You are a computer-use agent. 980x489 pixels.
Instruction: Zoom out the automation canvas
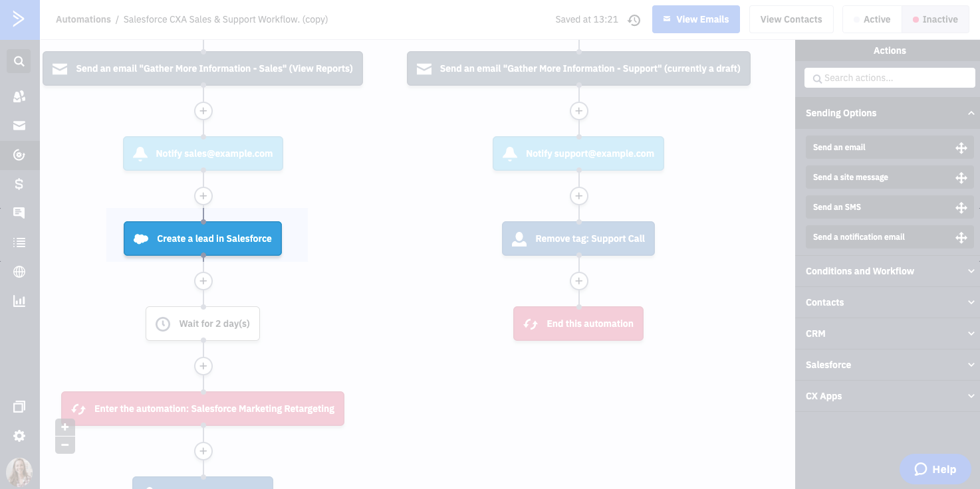[65, 445]
